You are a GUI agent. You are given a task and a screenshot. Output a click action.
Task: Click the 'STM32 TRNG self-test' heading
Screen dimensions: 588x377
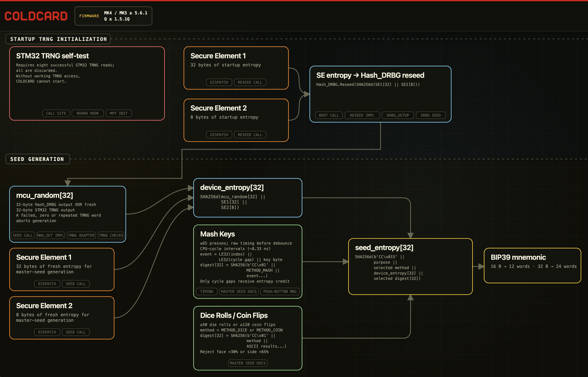(x=52, y=56)
